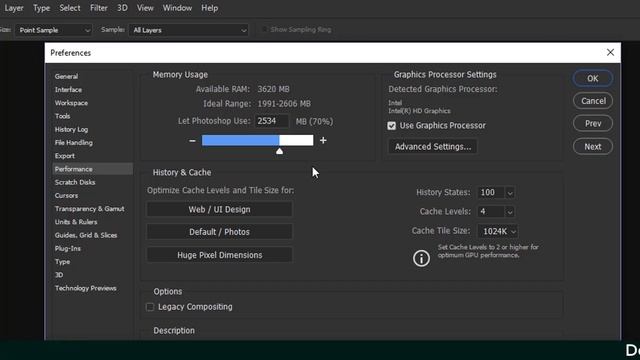
Task: Open the Help menu
Action: click(x=209, y=8)
